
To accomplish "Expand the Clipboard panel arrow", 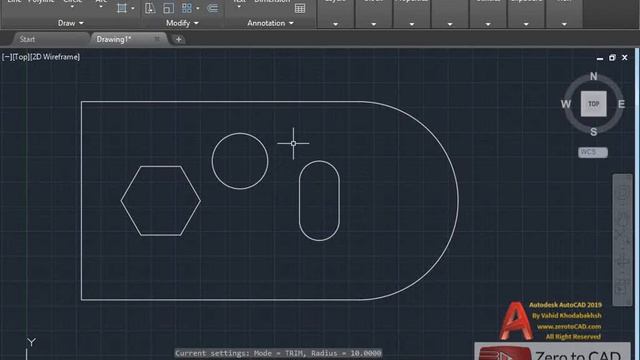I will (526, 24).
